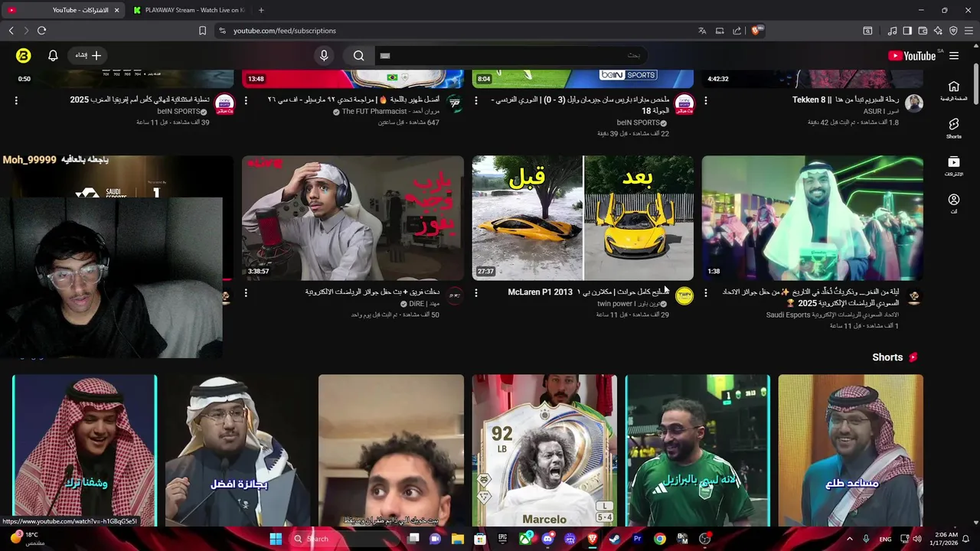Click the YouTube account avatar icon
980x551 pixels.
point(24,55)
